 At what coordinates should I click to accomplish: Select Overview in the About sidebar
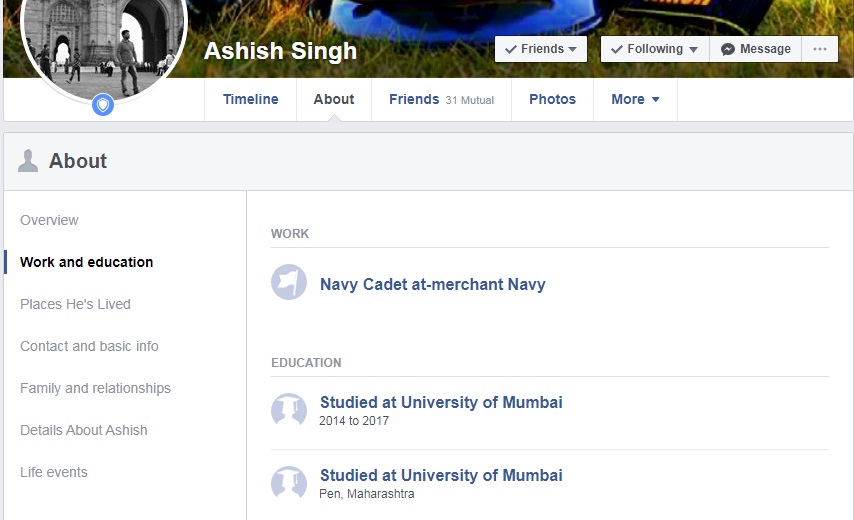[49, 220]
